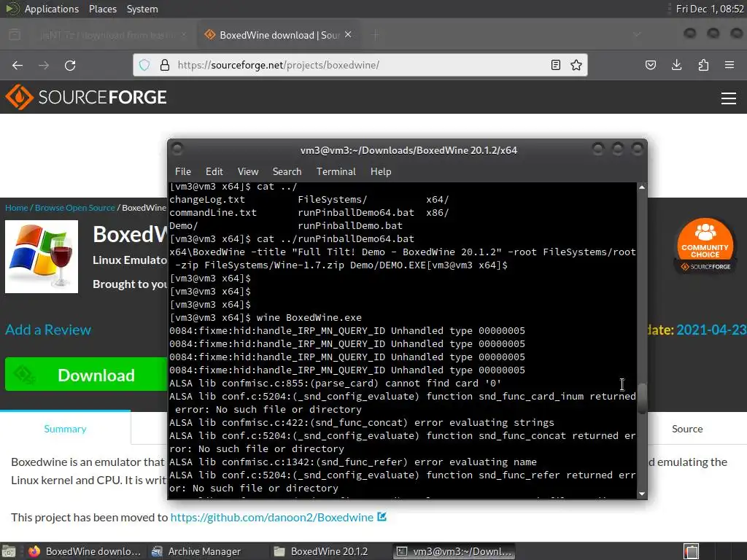Screen dimensions: 747x560
Task: Open the github.com/danoon2/Boxedwine link
Action: coord(272,517)
